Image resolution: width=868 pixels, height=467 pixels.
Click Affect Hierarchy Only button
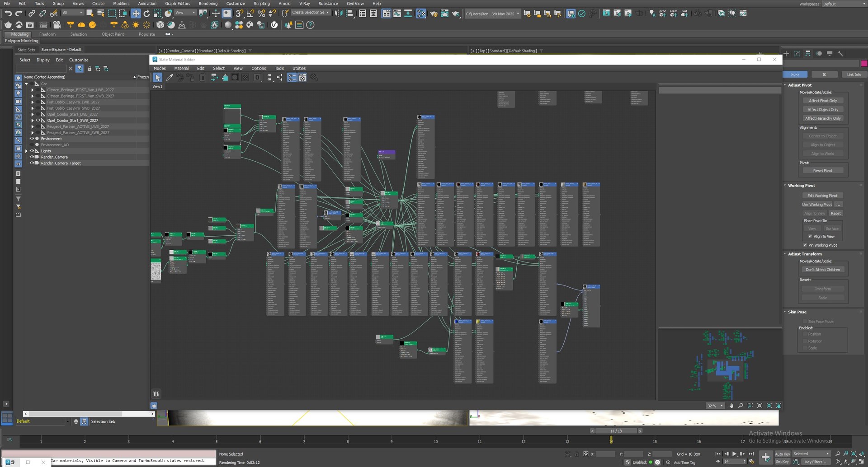[x=823, y=118]
